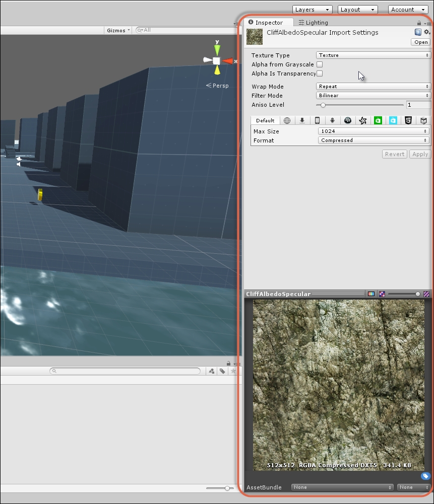Open WebGL platform-specific import settings

408,120
